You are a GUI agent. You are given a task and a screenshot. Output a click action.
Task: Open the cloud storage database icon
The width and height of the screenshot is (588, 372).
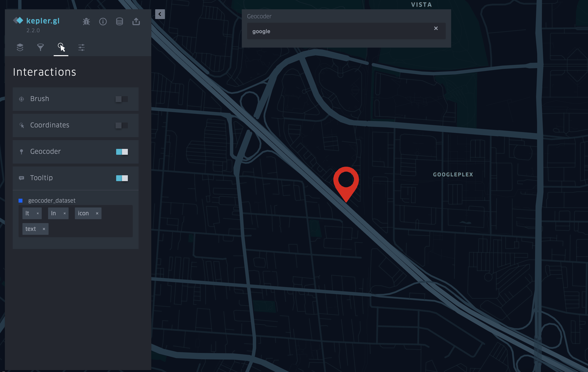click(x=119, y=21)
